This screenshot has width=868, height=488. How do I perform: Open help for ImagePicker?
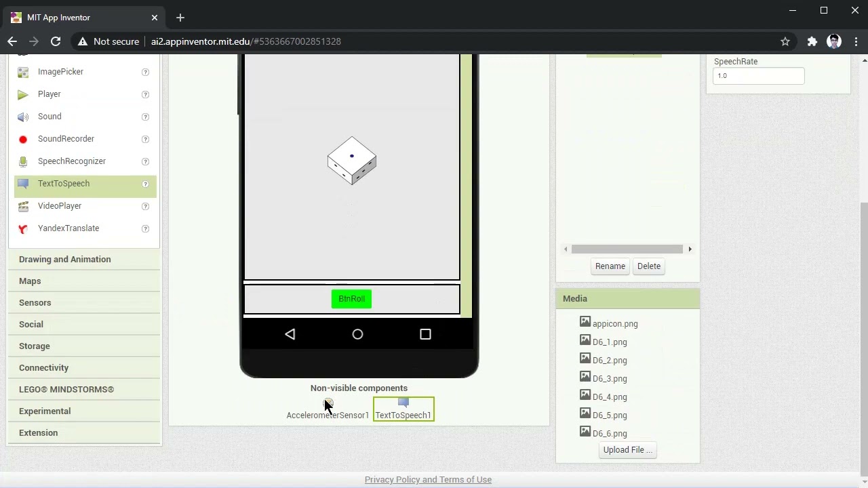click(145, 72)
